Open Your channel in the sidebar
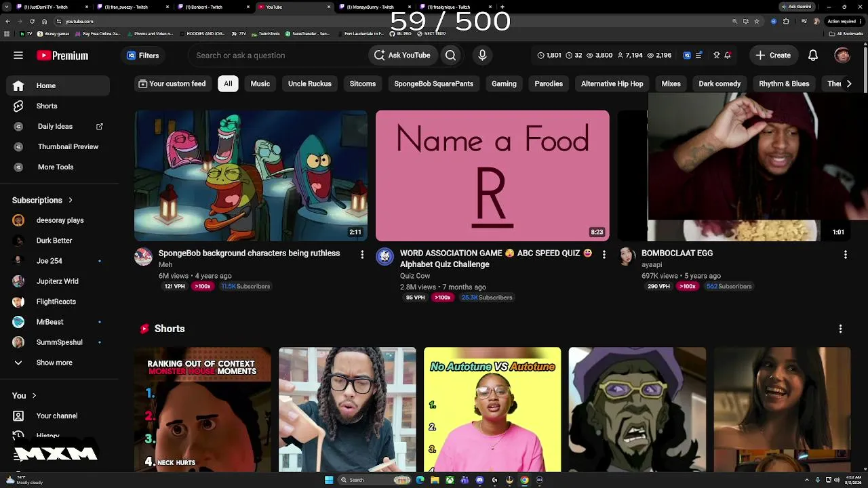This screenshot has width=868, height=488. coord(58,416)
